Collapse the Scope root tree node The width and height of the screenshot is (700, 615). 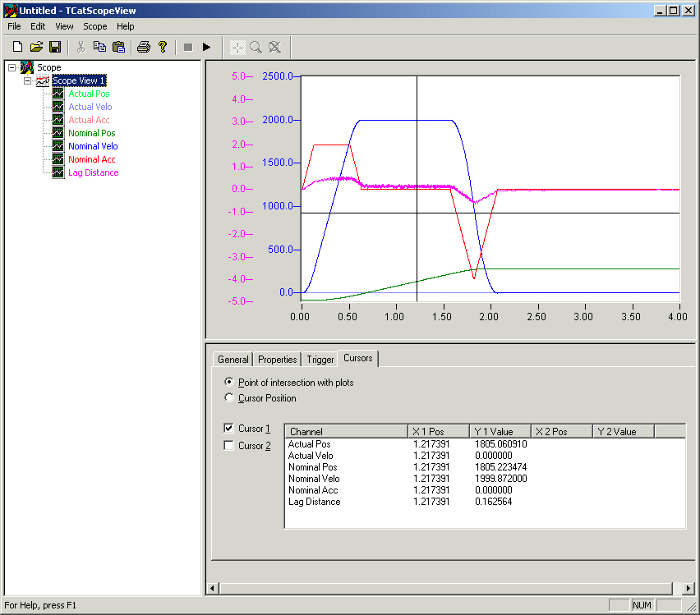[12, 67]
